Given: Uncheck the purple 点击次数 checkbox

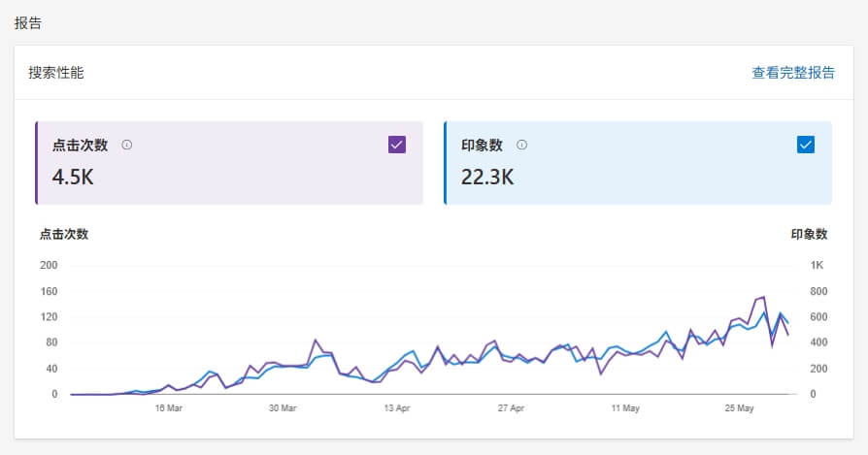Looking at the screenshot, I should [396, 145].
